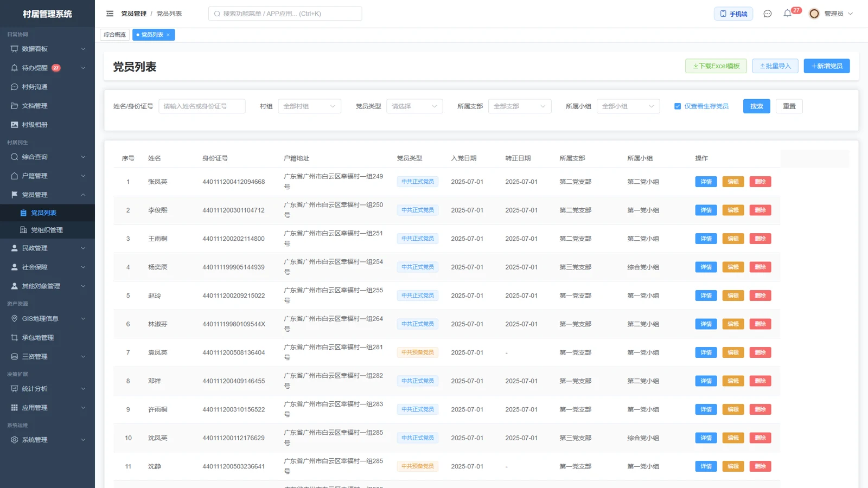Viewport: 868px width, 488px height.
Task: Open notifications bell icon
Action: tap(787, 14)
